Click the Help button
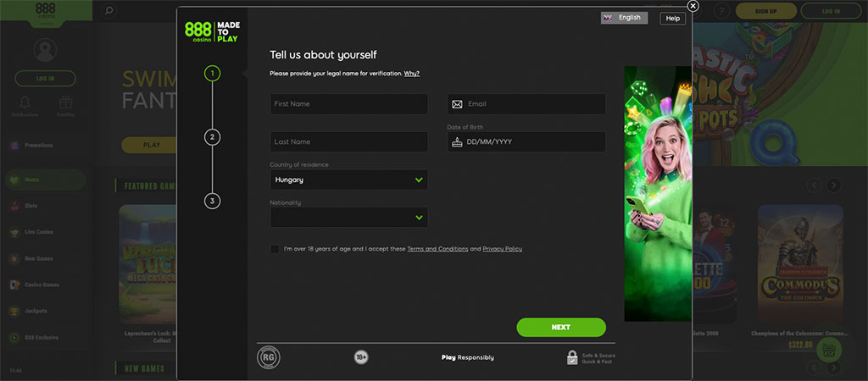This screenshot has width=868, height=381. (672, 18)
